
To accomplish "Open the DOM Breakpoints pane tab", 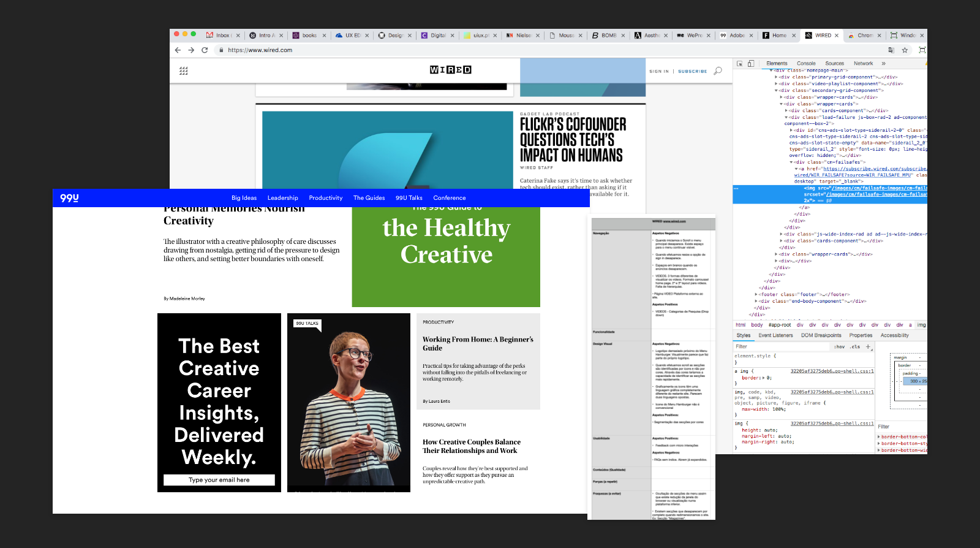I will pos(821,335).
